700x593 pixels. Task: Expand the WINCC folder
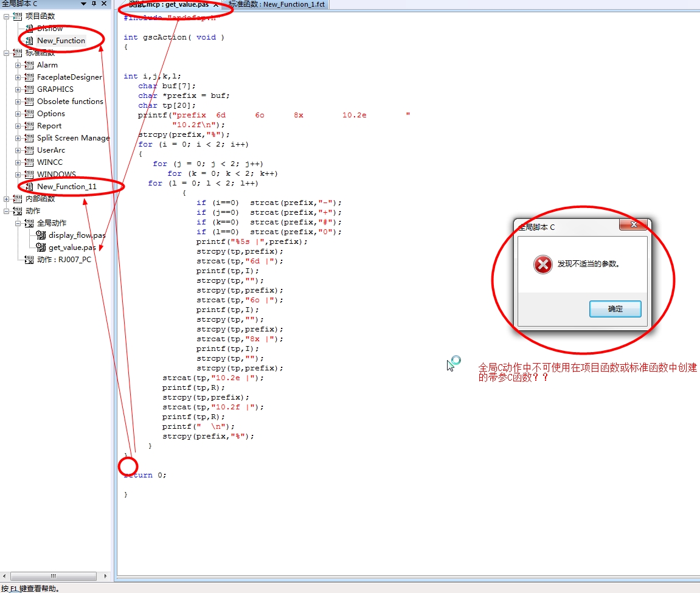(18, 162)
